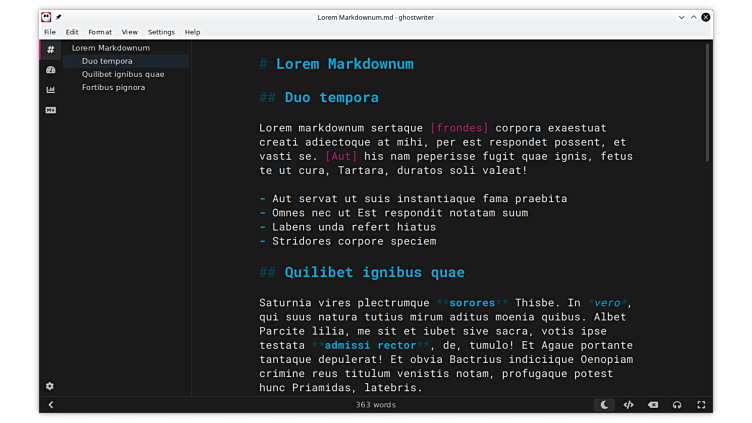The height and width of the screenshot is (423, 752).
Task: Open the Settings menu
Action: point(161,32)
